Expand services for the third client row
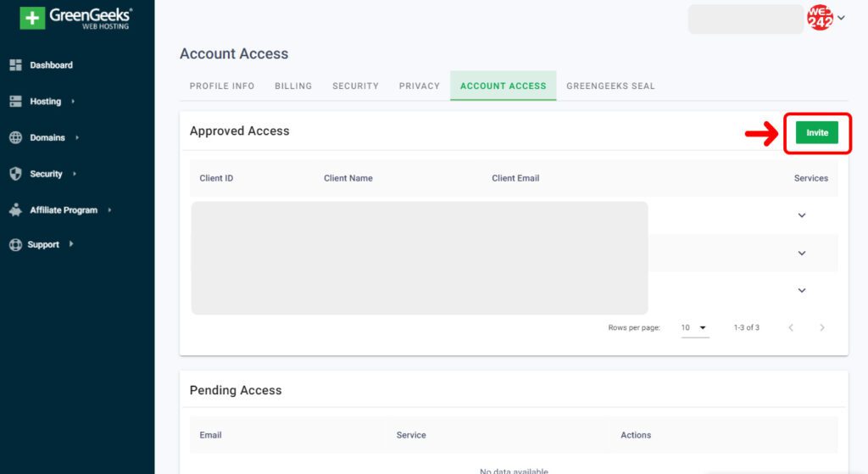 802,291
